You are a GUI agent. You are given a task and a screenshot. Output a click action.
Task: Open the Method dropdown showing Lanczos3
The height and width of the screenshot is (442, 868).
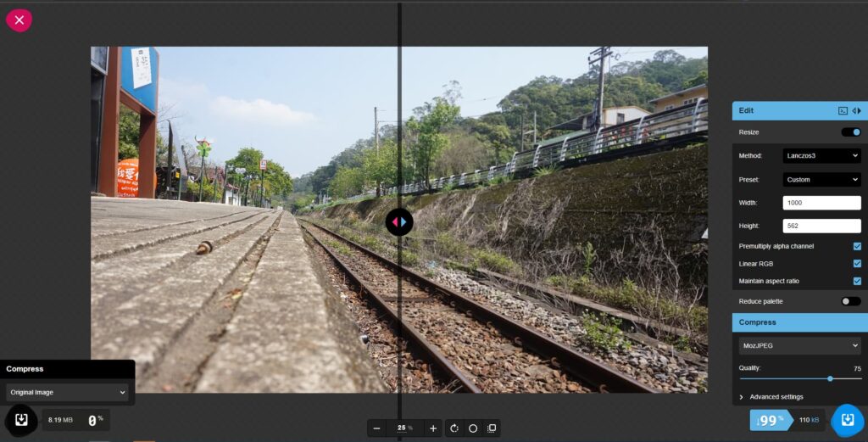click(821, 155)
